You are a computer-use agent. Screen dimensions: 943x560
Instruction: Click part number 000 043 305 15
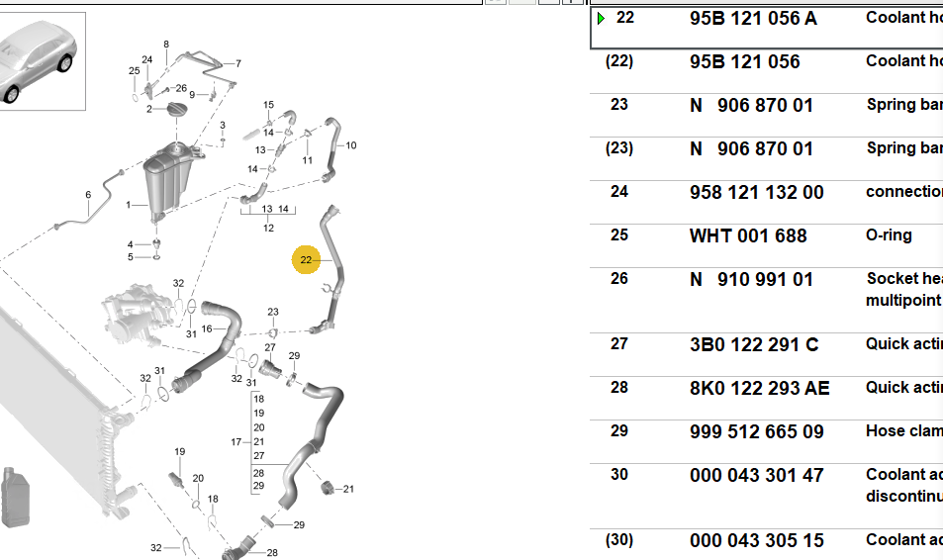click(x=756, y=540)
